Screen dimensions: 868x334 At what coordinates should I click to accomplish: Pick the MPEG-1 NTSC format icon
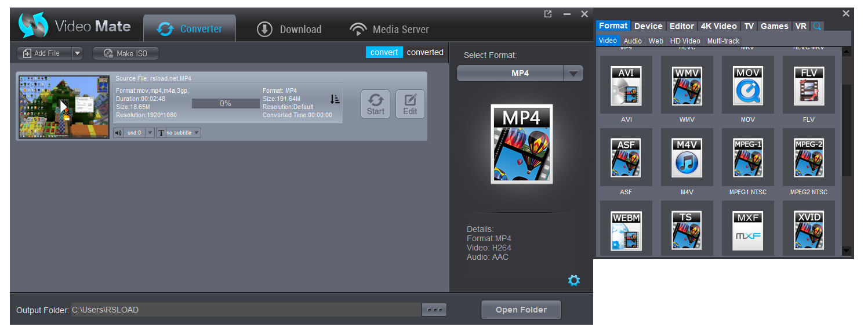[748, 158]
